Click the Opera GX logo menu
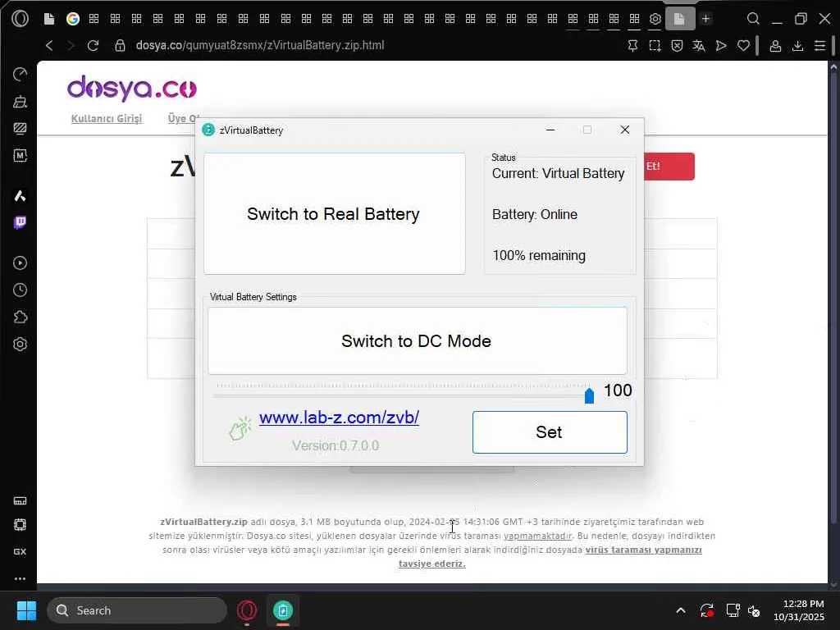Image resolution: width=840 pixels, height=630 pixels. (20, 19)
